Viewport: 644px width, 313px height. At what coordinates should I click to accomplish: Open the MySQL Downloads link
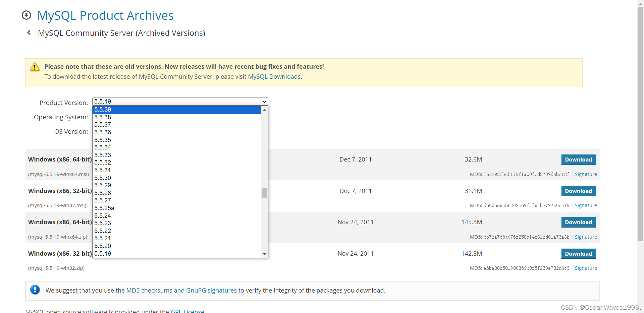pos(274,77)
